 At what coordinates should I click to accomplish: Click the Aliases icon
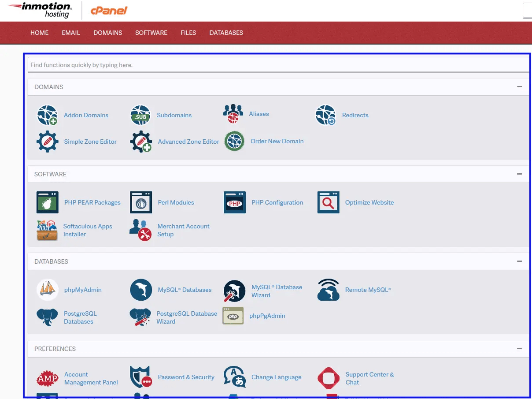tap(233, 114)
